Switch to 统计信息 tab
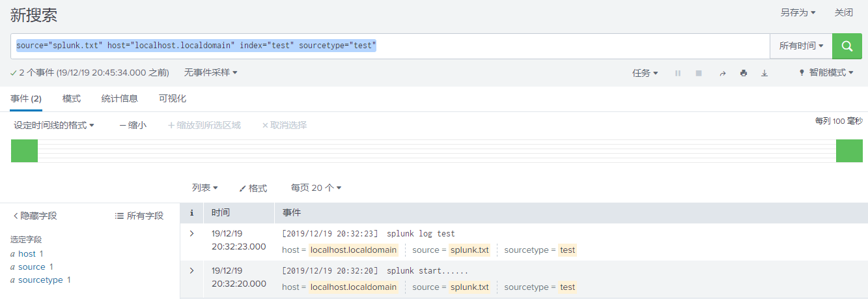This screenshot has width=868, height=299. tap(119, 98)
